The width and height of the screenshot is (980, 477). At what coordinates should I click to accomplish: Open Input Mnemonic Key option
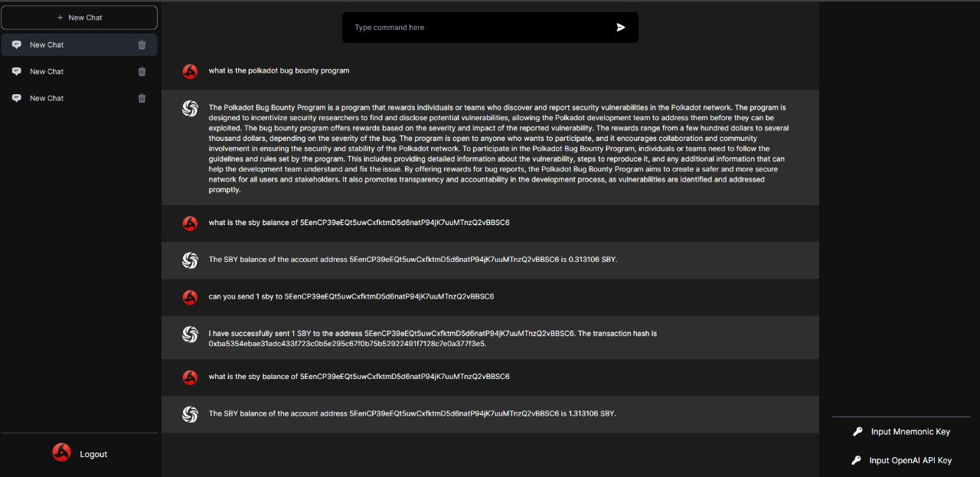tap(910, 431)
